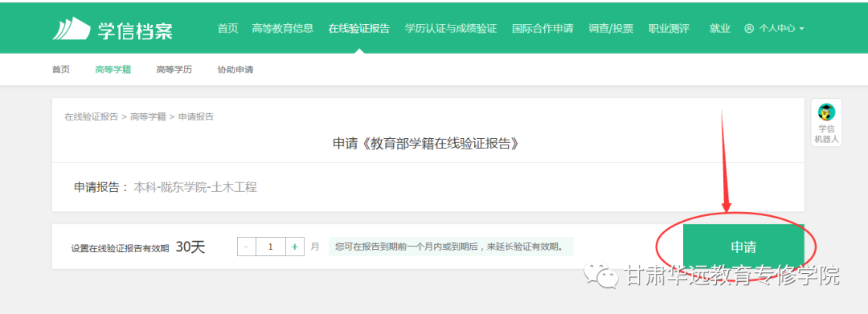The width and height of the screenshot is (868, 314).
Task: Click the green 申请 button
Action: click(743, 247)
